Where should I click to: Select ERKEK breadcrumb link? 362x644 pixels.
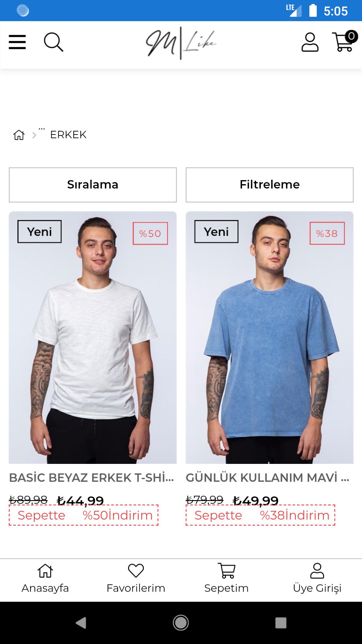(68, 135)
